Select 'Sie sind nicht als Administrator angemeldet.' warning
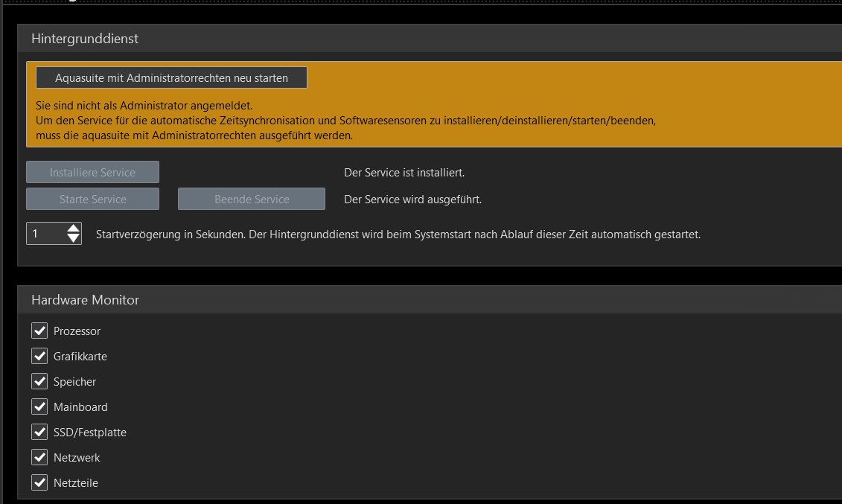The height and width of the screenshot is (504, 842). click(x=144, y=106)
